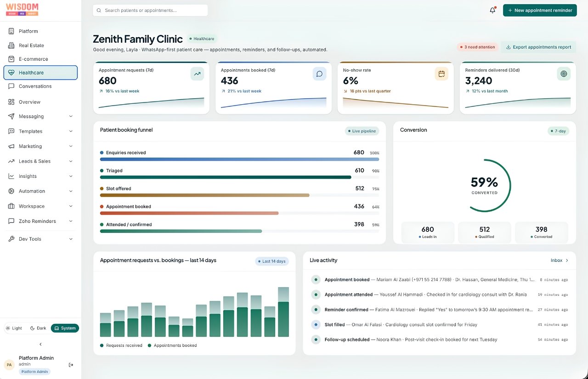The width and height of the screenshot is (588, 379).
Task: Click the Platform building icon in sidebar
Action: (11, 31)
